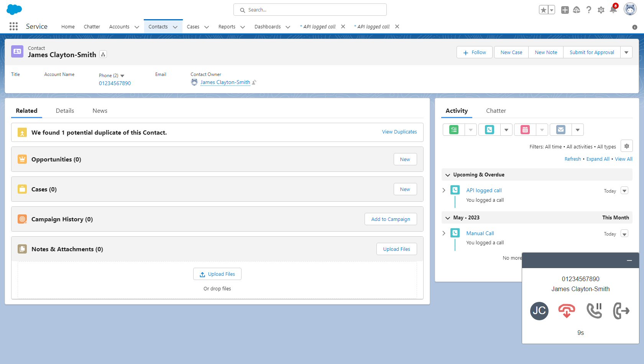
Task: Open Favorites list dropdown arrow
Action: (x=552, y=10)
